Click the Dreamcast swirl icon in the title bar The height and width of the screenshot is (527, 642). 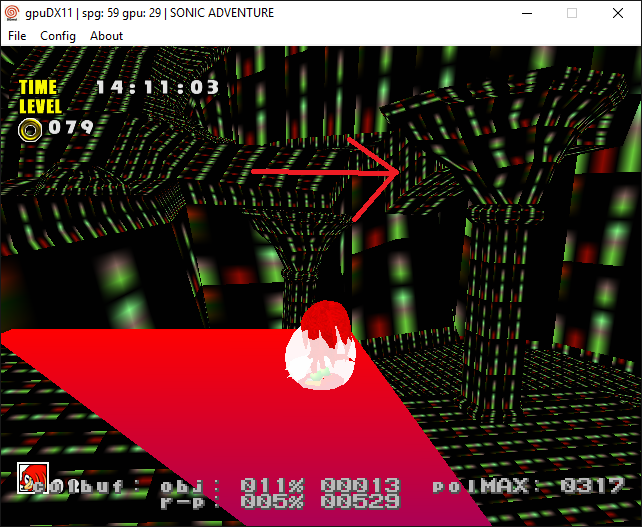(11, 13)
